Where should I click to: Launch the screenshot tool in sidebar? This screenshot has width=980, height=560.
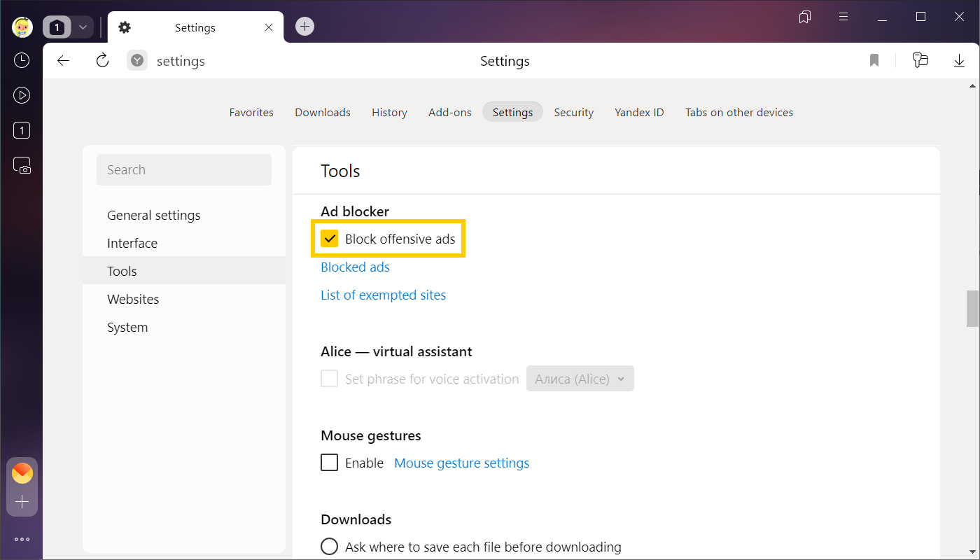tap(22, 165)
